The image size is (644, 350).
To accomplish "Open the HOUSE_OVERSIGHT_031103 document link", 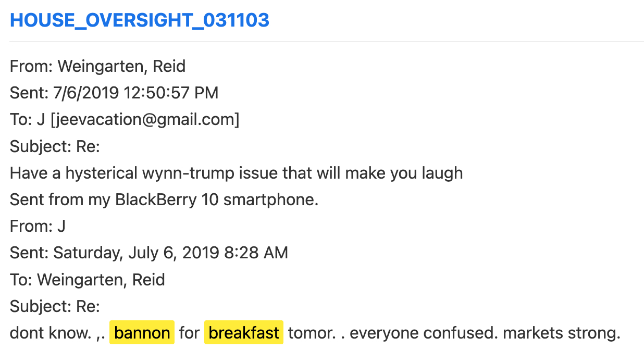I will (x=140, y=20).
